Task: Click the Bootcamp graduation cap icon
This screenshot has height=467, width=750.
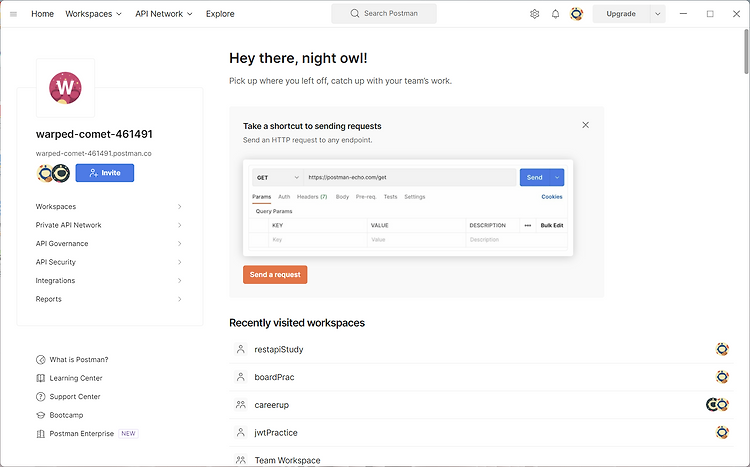Action: [x=41, y=415]
